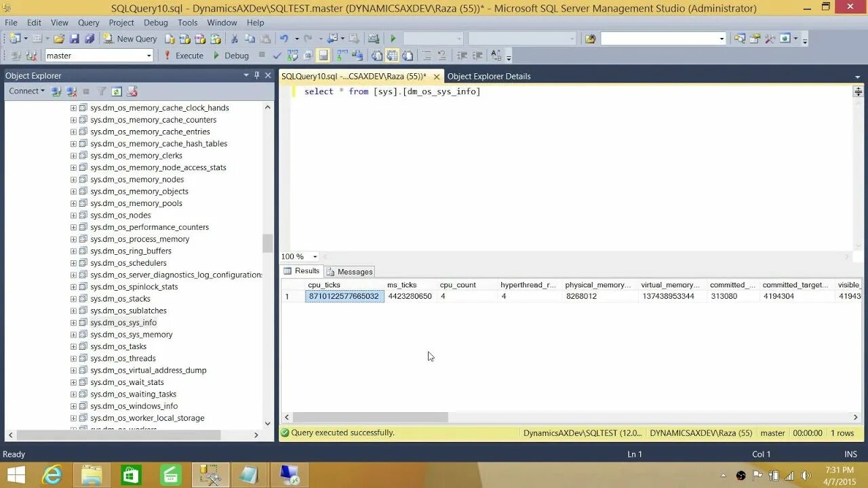This screenshot has width=868, height=488.
Task: Expand sys.dm_os_nodes tree node
Action: [x=73, y=215]
